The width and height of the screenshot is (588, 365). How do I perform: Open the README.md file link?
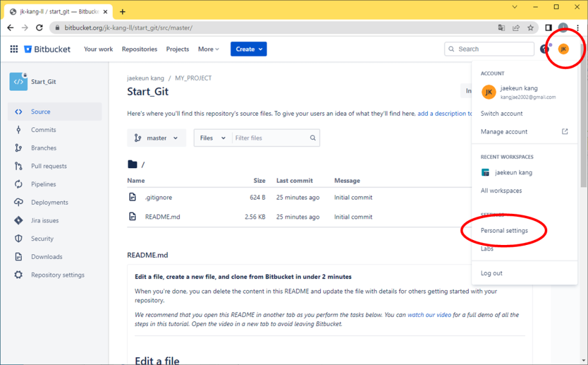click(x=163, y=217)
